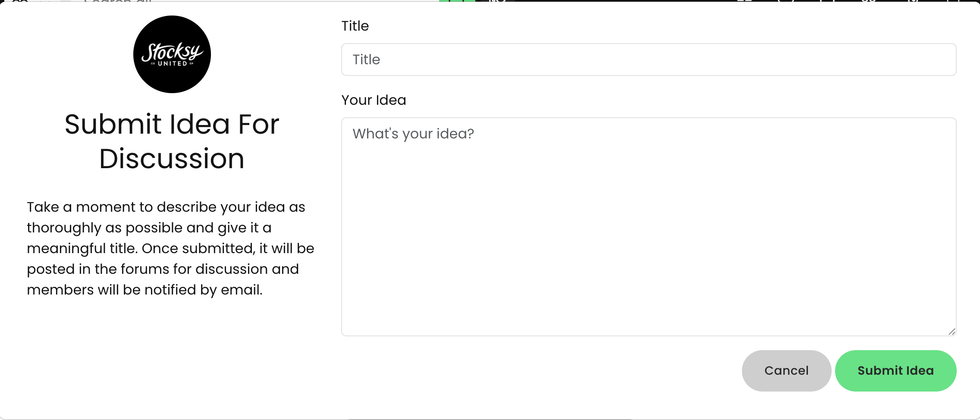Click "posted in the forums" text line

click(x=163, y=269)
